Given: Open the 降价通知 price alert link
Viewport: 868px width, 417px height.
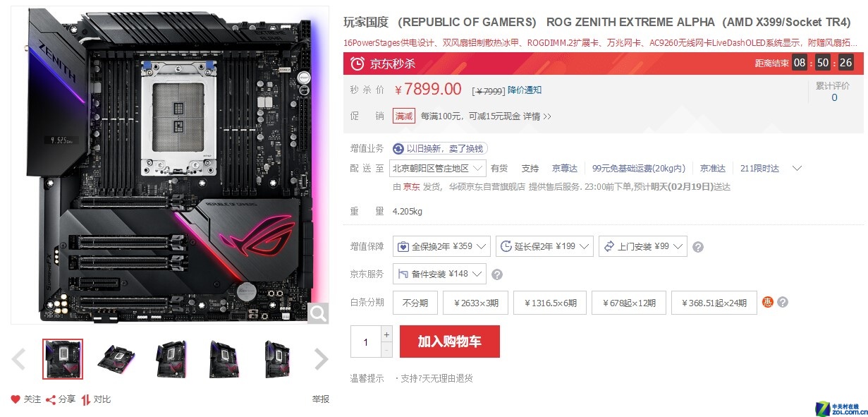Looking at the screenshot, I should (x=525, y=90).
